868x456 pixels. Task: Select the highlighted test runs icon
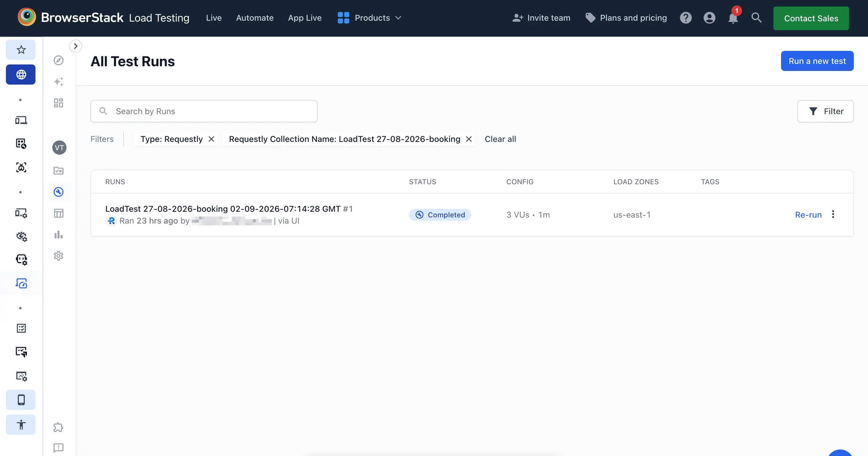coord(59,192)
